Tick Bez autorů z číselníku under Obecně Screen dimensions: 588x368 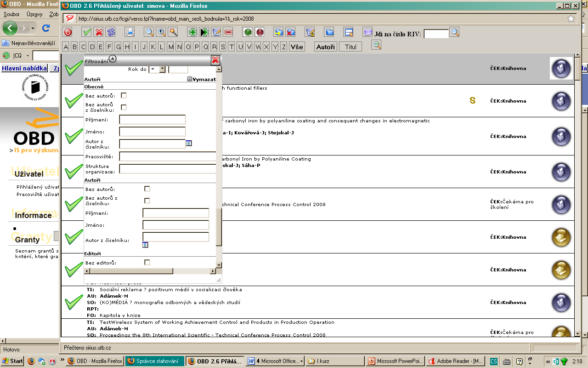pyautogui.click(x=124, y=107)
